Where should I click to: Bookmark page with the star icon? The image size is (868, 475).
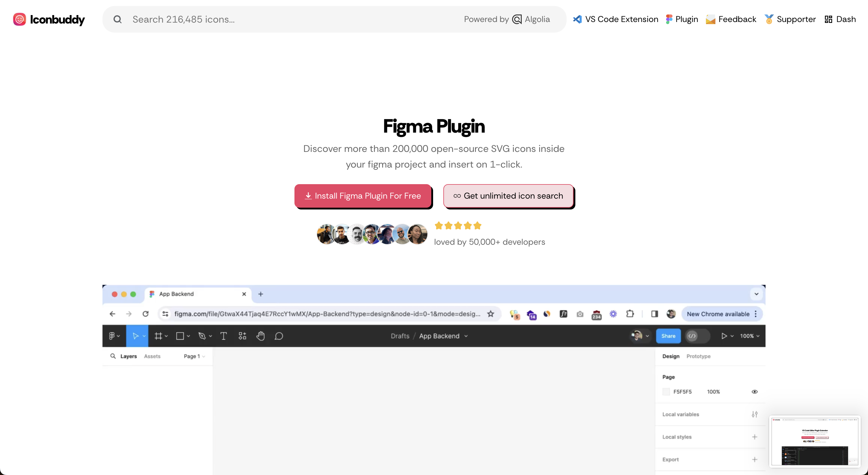[491, 314]
